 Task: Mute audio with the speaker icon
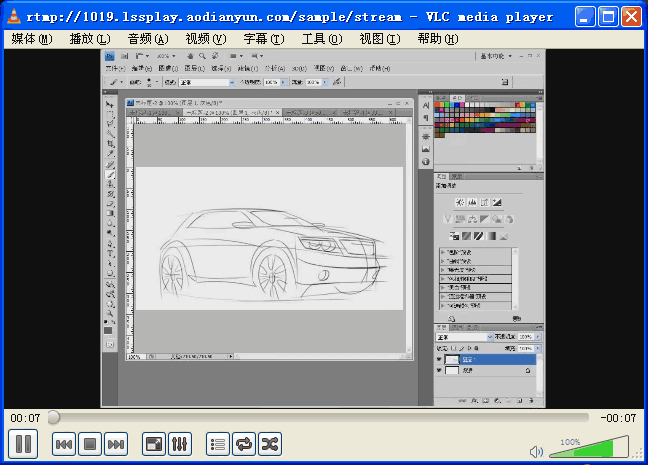click(536, 451)
